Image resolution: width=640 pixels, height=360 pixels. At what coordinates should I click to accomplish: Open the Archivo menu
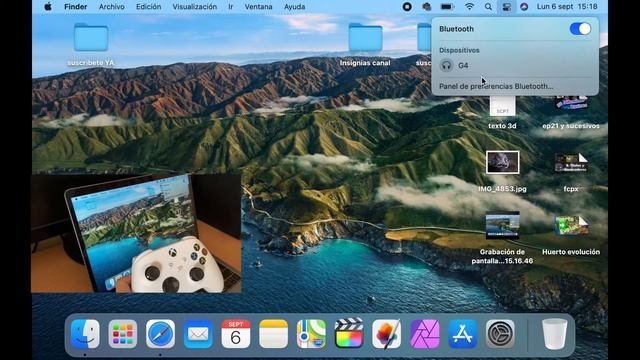pyautogui.click(x=111, y=7)
